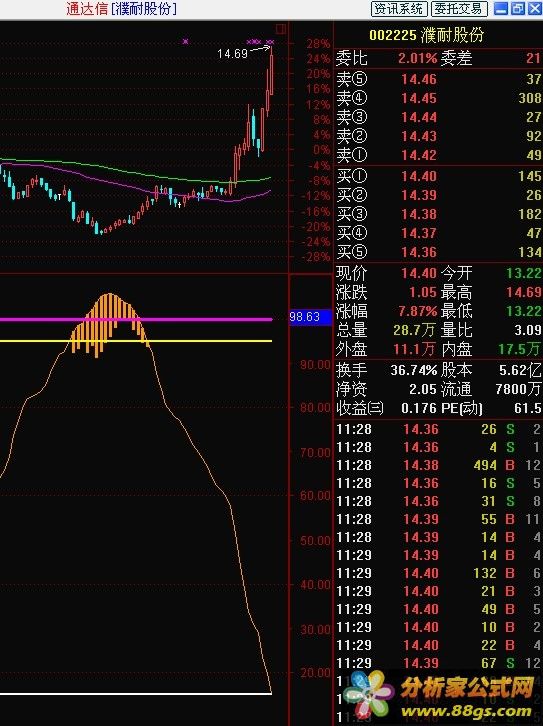The width and height of the screenshot is (543, 726).
Task: Click the 量比 value 3.09
Action: [x=527, y=330]
